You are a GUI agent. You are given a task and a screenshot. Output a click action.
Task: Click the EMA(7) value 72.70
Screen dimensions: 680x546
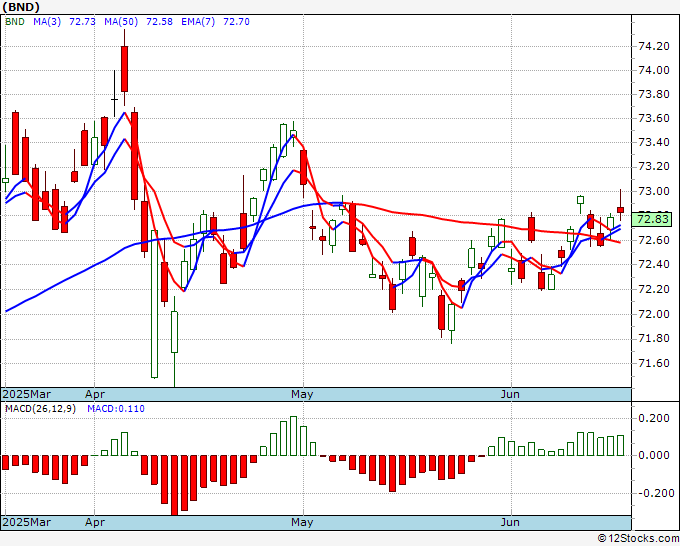pyautogui.click(x=236, y=22)
